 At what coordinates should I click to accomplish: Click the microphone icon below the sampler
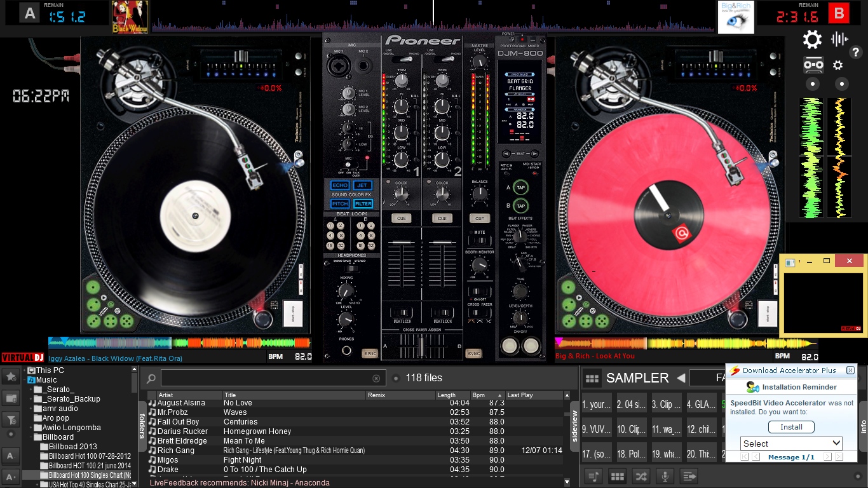(663, 477)
